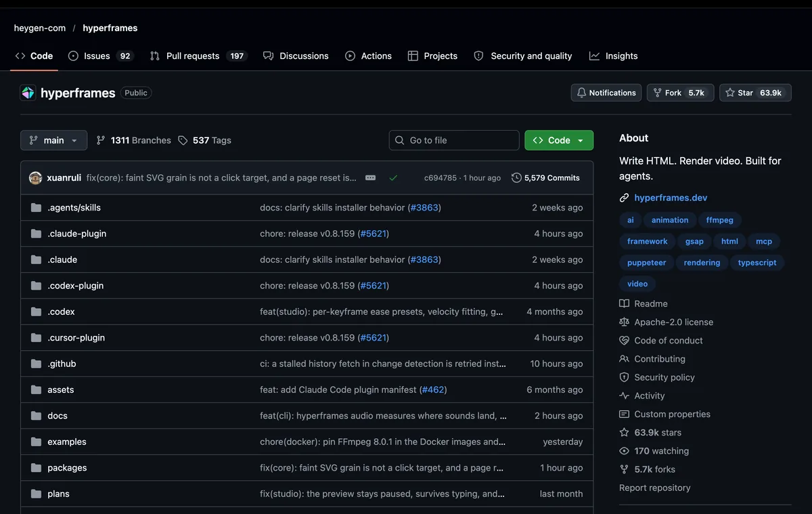This screenshot has height=514, width=812.
Task: Open commit c694785 hash link
Action: tap(441, 178)
